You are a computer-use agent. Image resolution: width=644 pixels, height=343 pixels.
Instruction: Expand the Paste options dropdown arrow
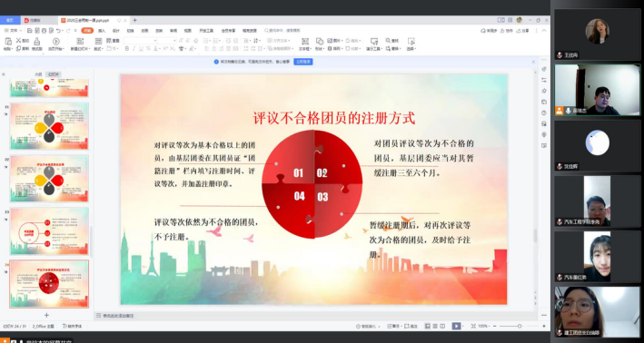[13, 49]
